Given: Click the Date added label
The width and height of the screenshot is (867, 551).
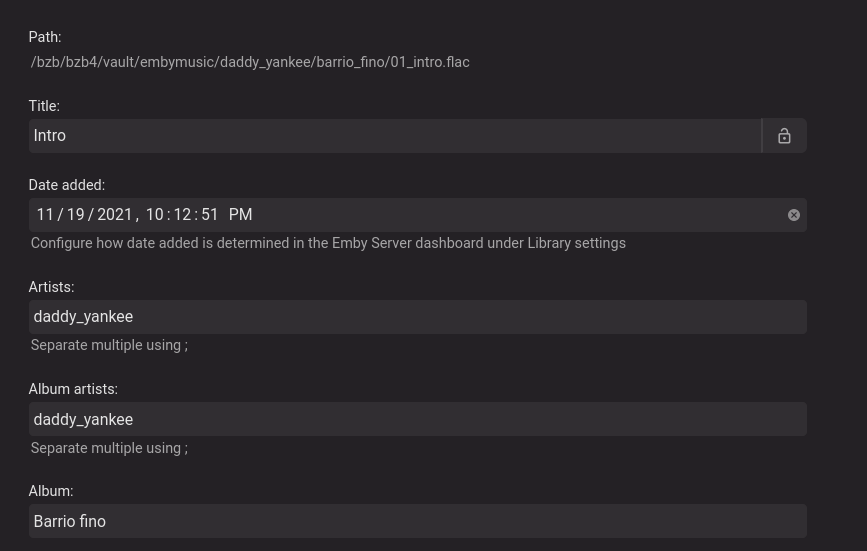Looking at the screenshot, I should [66, 185].
